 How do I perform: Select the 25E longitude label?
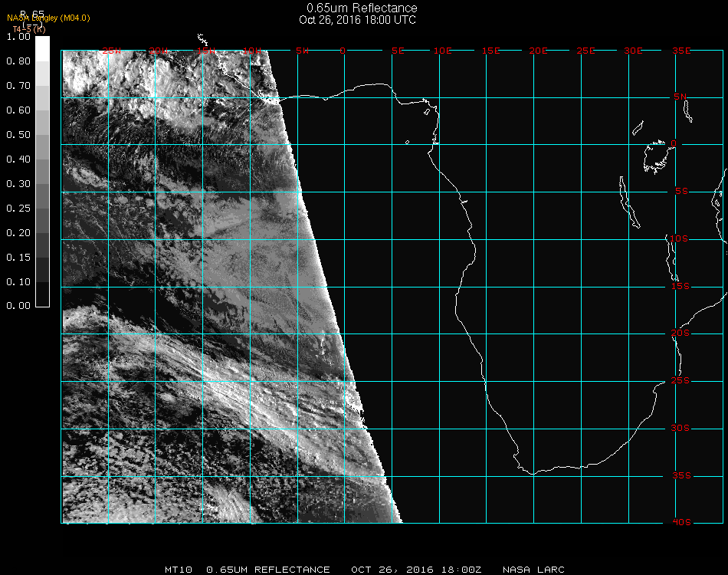585,51
